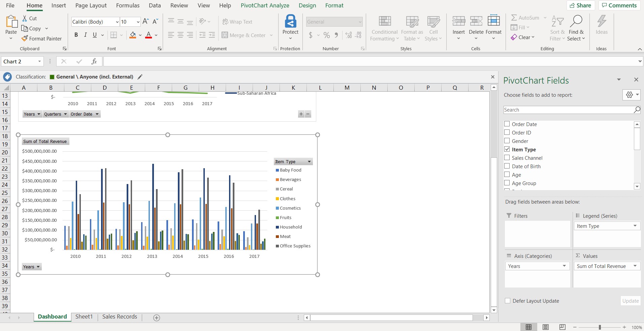The width and height of the screenshot is (644, 331).
Task: Check the Sales Channel field
Action: [507, 158]
